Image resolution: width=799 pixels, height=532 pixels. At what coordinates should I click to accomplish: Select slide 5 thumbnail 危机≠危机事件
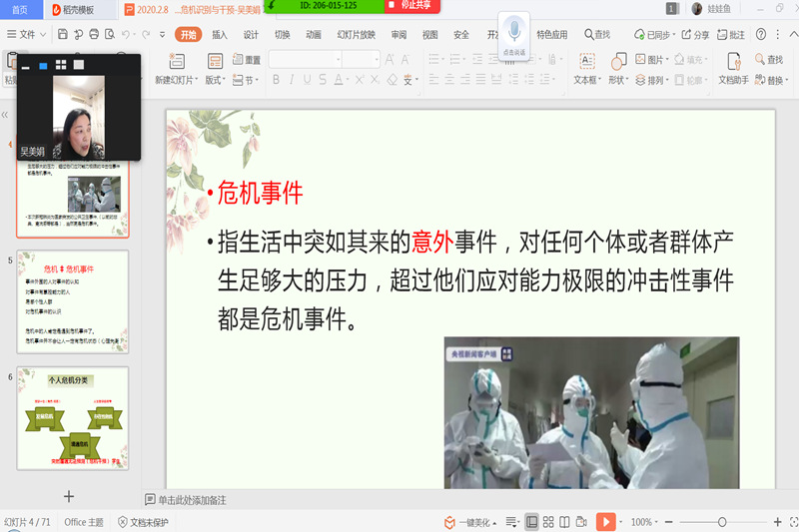tap(72, 301)
